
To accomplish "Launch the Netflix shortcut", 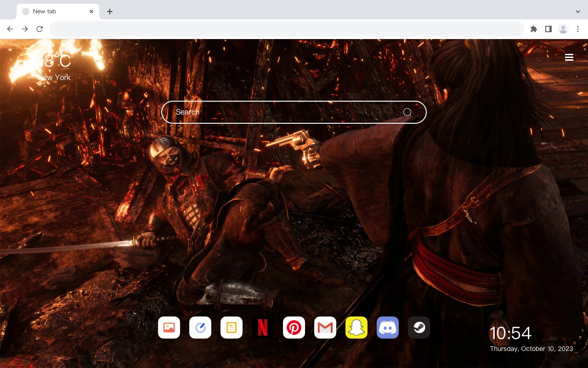I will pos(263,328).
